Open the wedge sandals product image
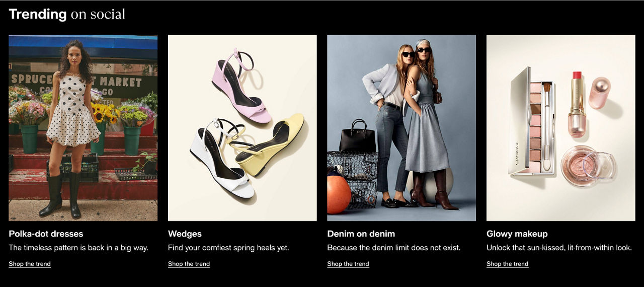The width and height of the screenshot is (644, 287). [x=243, y=128]
